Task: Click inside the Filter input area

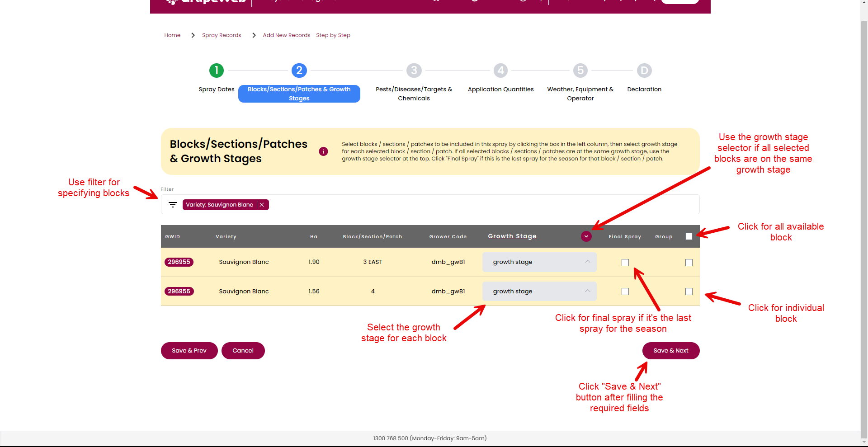Action: pos(407,204)
